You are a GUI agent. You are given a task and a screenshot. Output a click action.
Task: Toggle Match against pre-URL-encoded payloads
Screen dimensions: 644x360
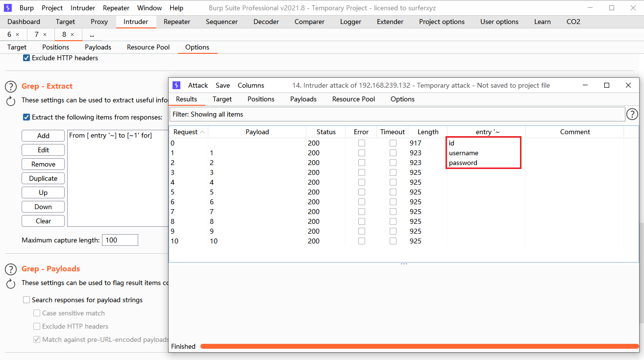tap(37, 339)
